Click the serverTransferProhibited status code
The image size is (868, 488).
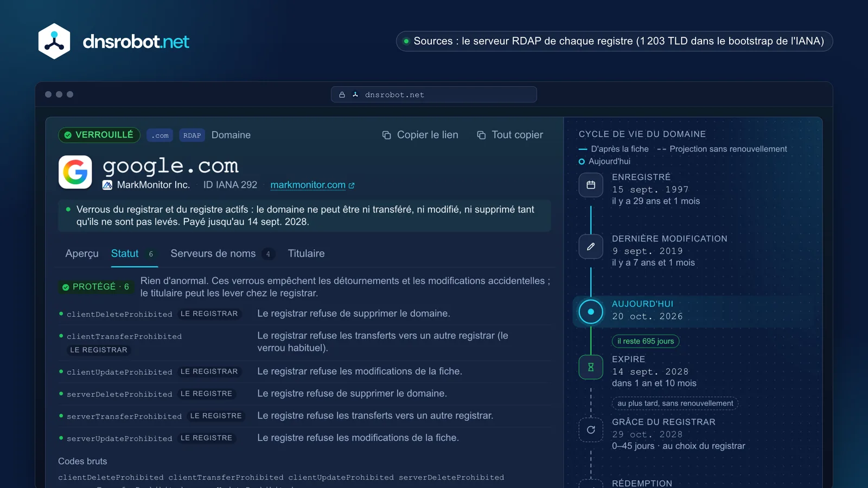coord(124,417)
